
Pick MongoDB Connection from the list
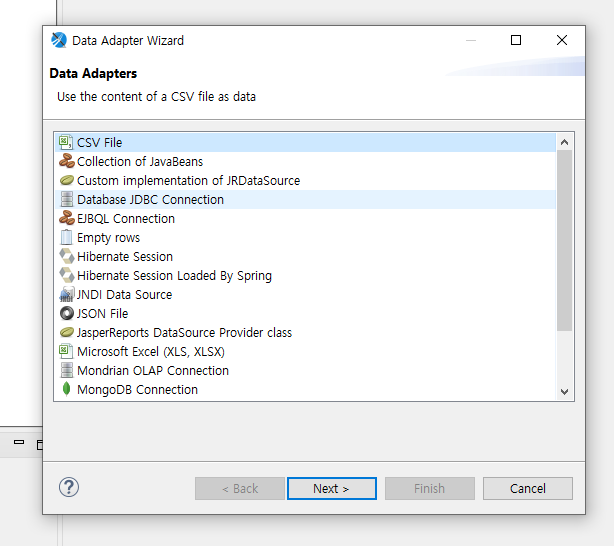click(x=305, y=389)
